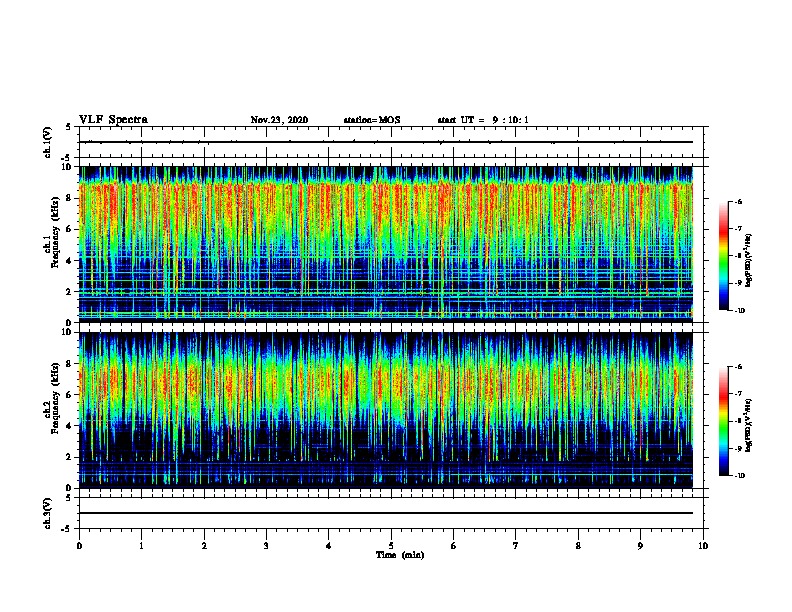Click time axis tick label "1"
This screenshot has width=792, height=612.
click(x=141, y=546)
